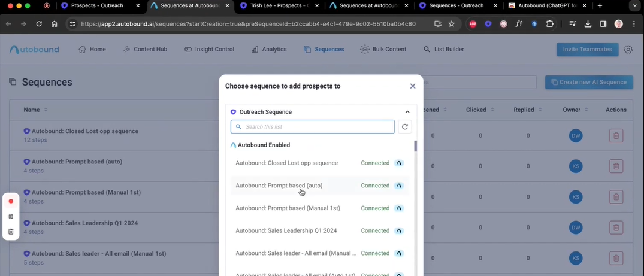
Task: Refresh the sequence list in dialog
Action: coord(404,126)
